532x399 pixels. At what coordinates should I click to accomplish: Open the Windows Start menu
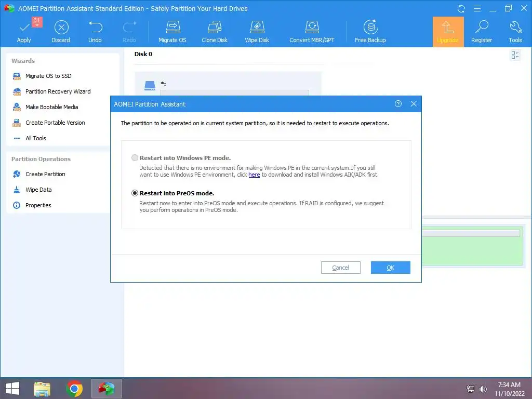click(x=12, y=389)
